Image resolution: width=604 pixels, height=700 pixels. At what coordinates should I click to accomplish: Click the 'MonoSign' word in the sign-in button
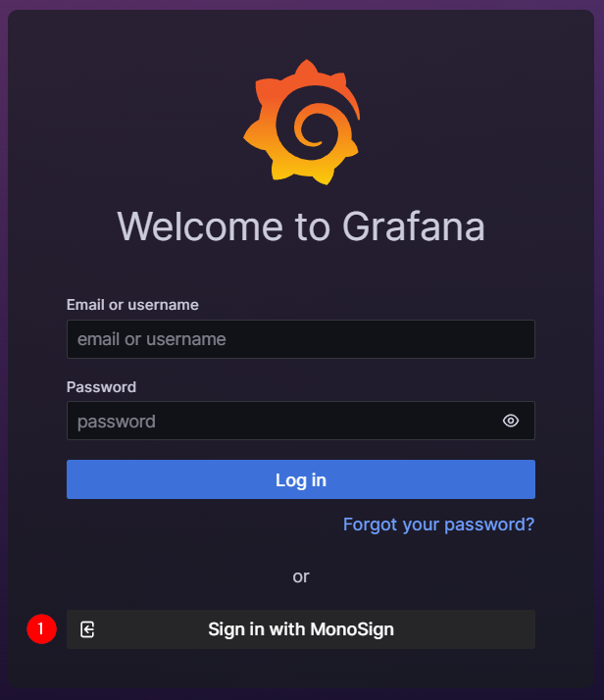tap(352, 629)
